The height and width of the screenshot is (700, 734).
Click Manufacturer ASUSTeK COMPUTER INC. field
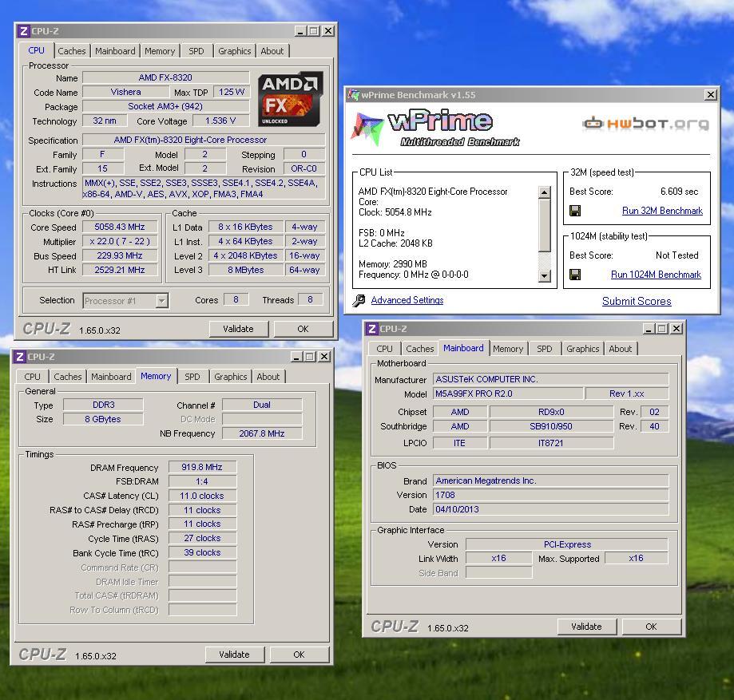click(551, 379)
